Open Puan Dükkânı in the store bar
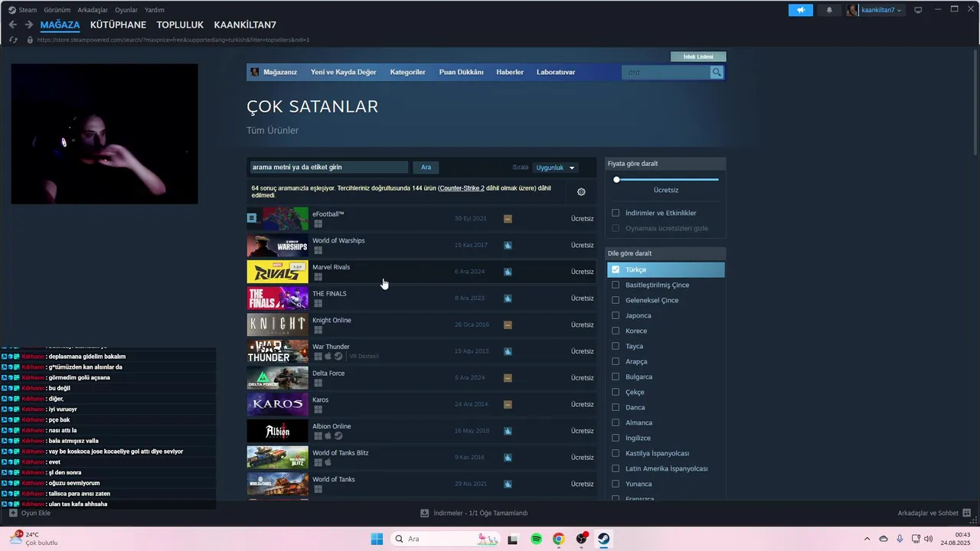The width and height of the screenshot is (980, 551). click(461, 72)
